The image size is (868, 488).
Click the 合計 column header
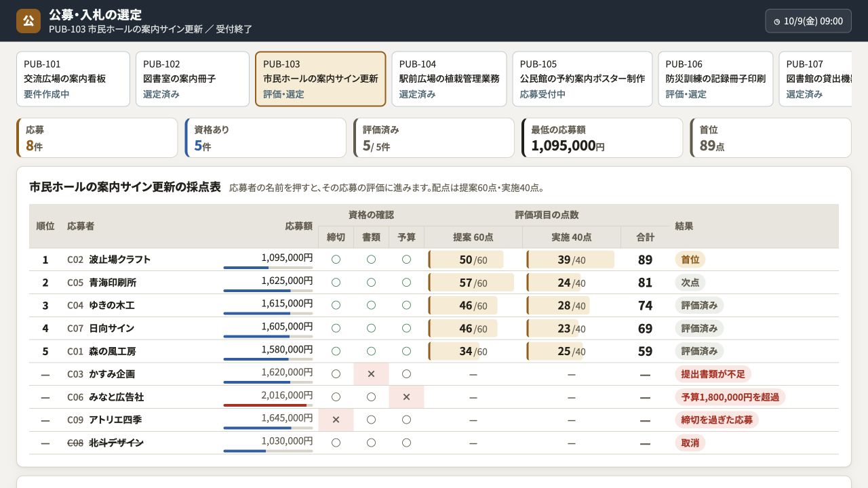pos(646,237)
